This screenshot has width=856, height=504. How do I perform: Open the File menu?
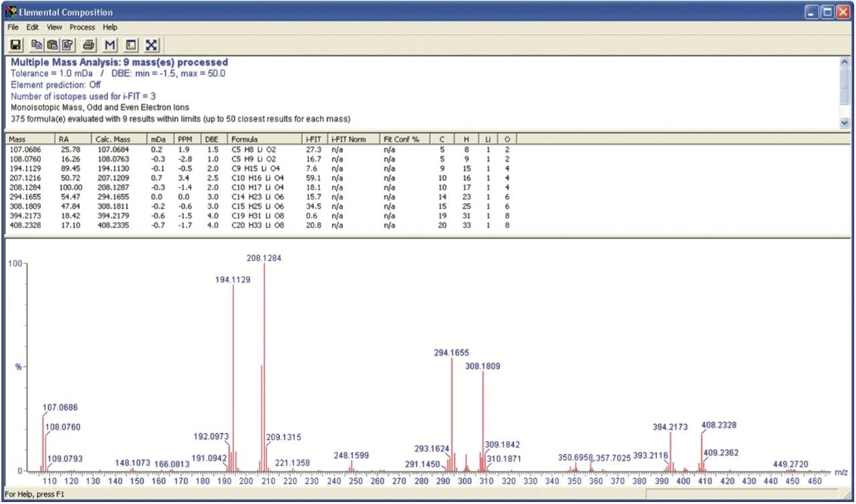pos(13,27)
